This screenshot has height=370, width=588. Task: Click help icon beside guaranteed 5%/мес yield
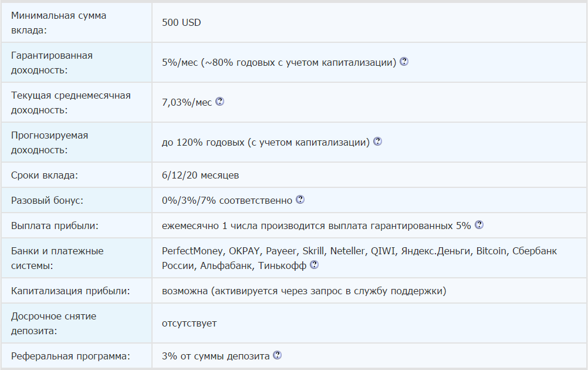(x=404, y=62)
